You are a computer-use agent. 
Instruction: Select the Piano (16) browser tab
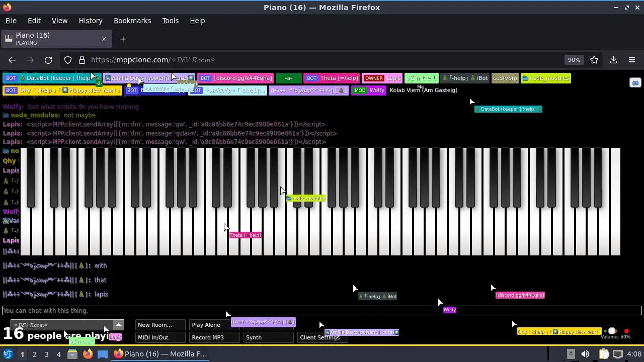click(55, 39)
